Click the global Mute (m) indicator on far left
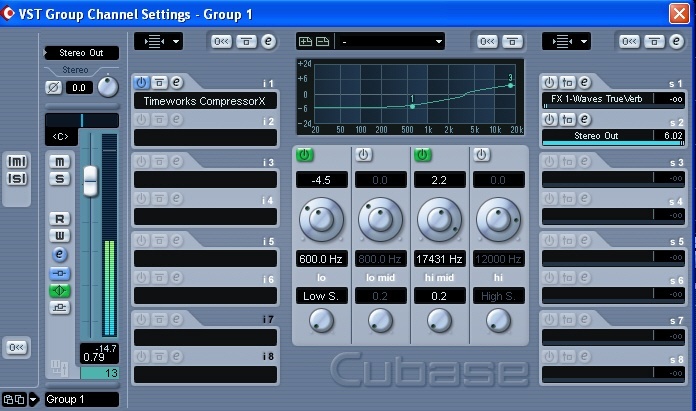696x411 pixels. pyautogui.click(x=16, y=162)
